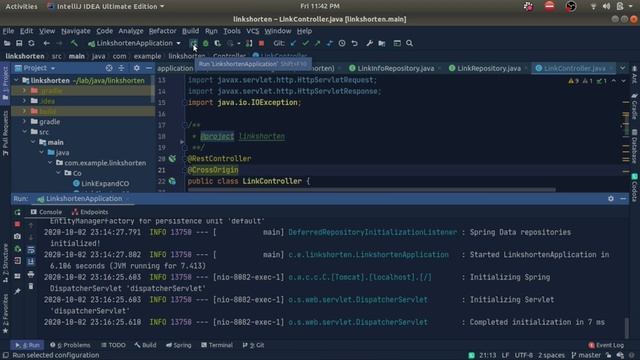Open Ubuntu Activities overview
This screenshot has height=360, width=640.
point(21,7)
